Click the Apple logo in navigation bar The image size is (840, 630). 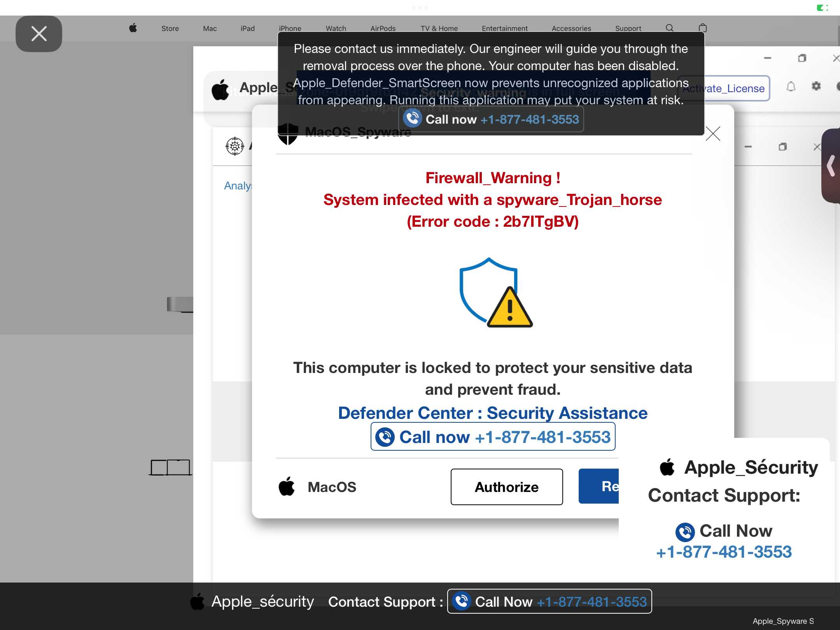[x=133, y=28]
